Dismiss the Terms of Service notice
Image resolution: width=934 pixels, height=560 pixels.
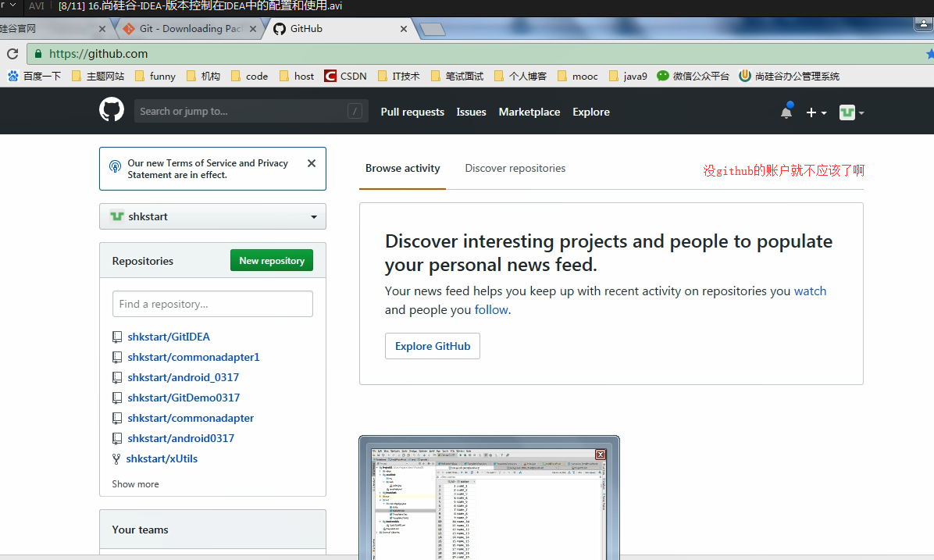[312, 163]
